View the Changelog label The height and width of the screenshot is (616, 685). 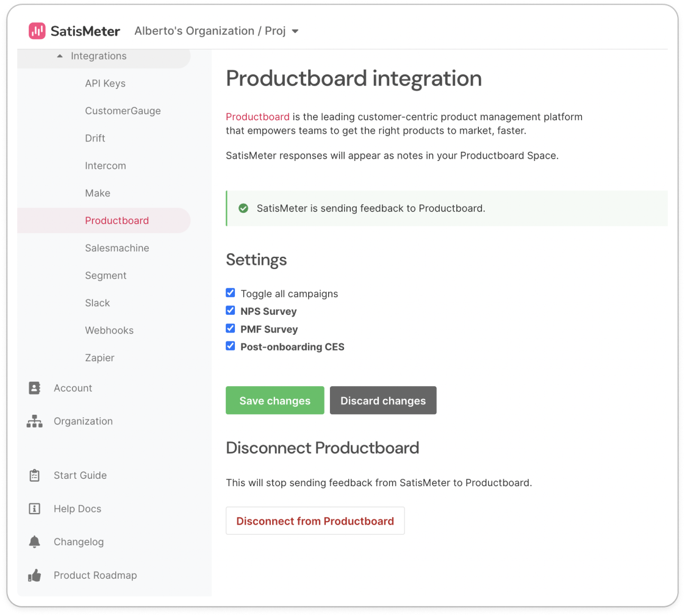(x=79, y=542)
